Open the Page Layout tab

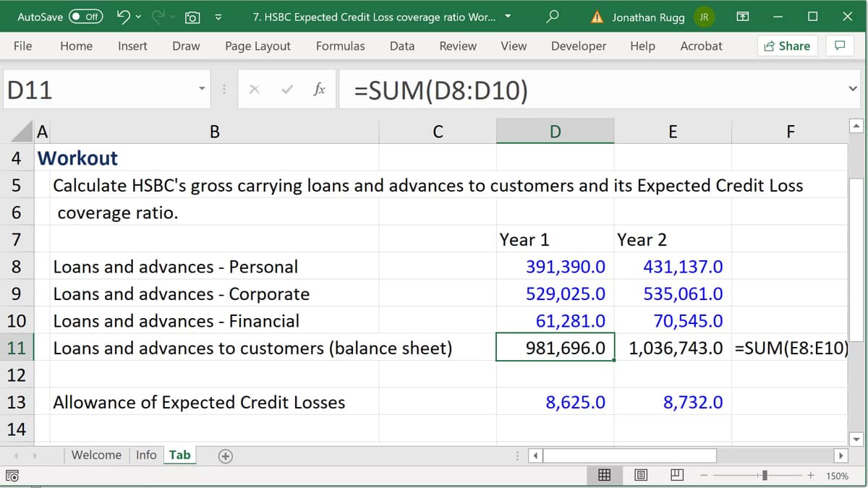tap(258, 46)
